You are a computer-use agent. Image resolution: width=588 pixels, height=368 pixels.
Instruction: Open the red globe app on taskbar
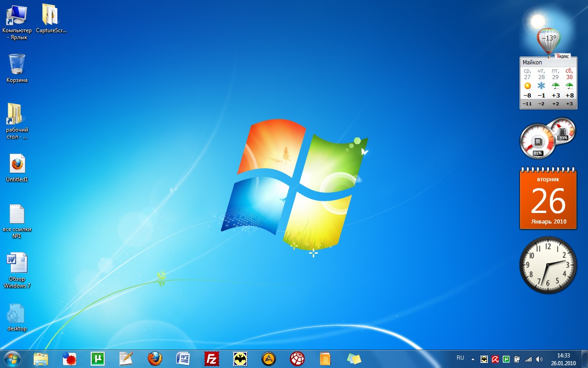click(297, 359)
